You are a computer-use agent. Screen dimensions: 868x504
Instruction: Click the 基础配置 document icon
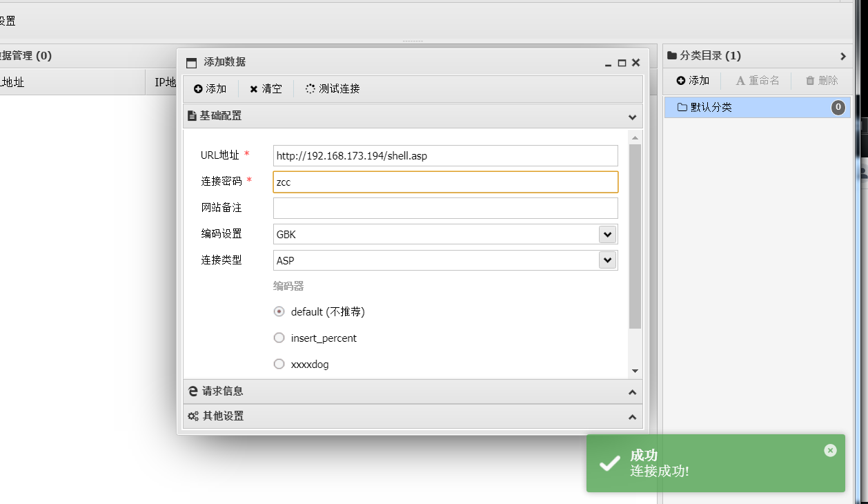pos(192,116)
